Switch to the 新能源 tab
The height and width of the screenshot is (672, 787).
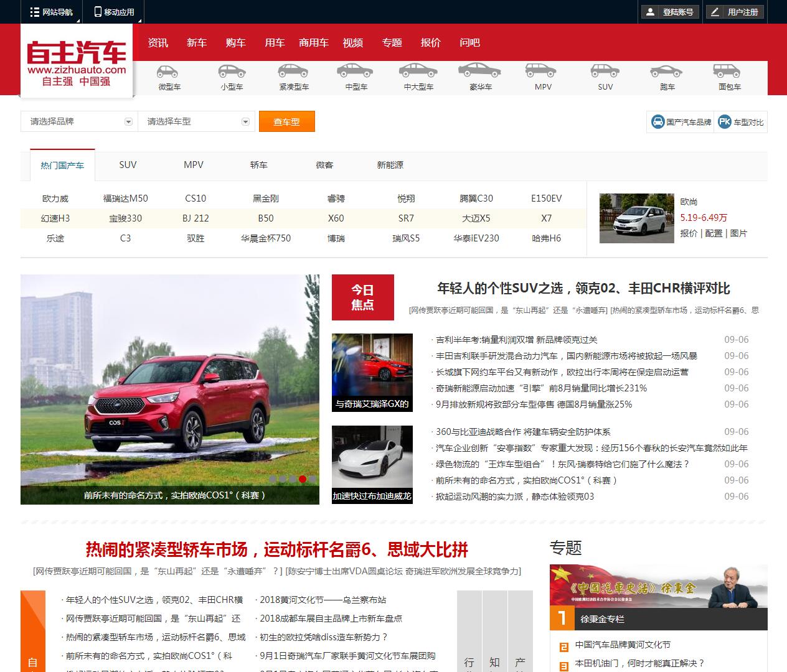(x=390, y=165)
